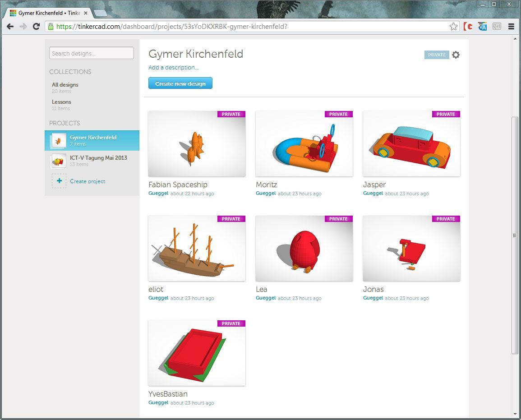Image resolution: width=521 pixels, height=420 pixels.
Task: Click the Fabian Spaceship title
Action: [x=178, y=185]
